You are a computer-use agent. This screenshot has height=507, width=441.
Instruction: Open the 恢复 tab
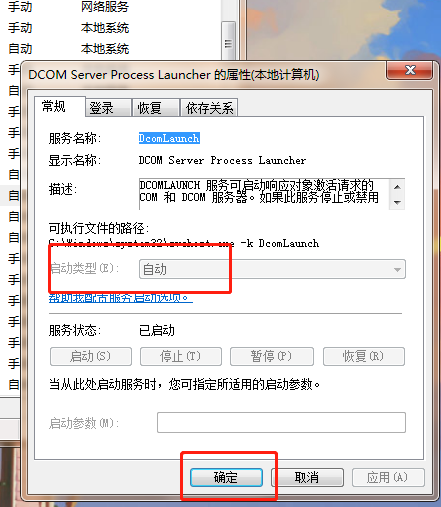click(x=156, y=108)
